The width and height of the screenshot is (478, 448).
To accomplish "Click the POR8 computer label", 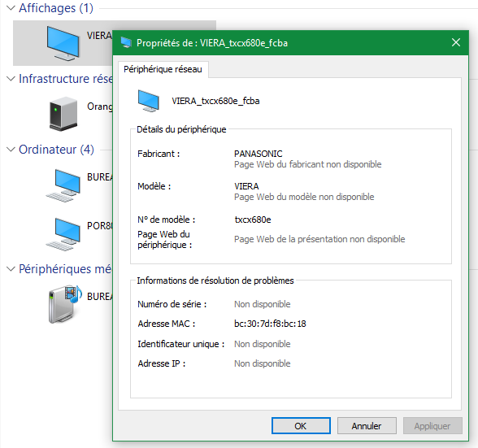I will point(100,226).
